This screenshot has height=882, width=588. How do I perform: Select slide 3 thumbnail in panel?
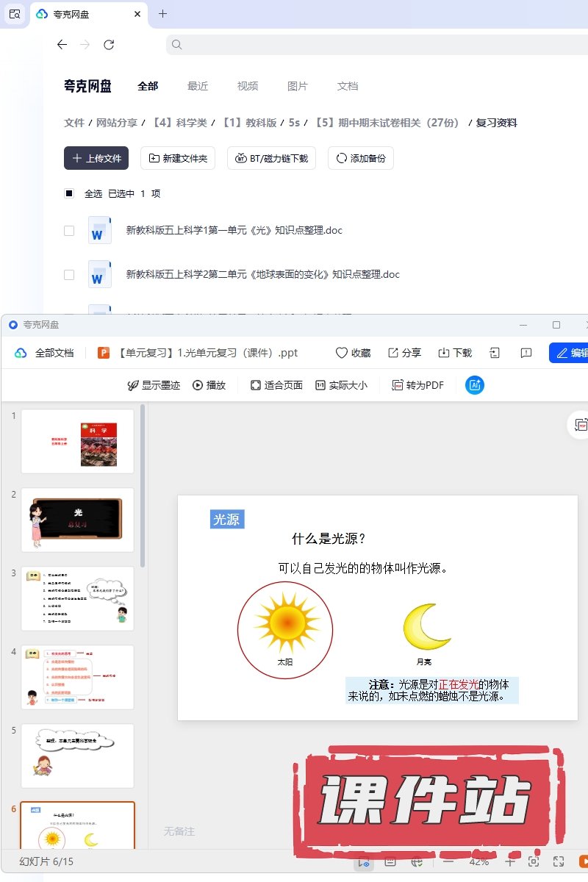(x=77, y=598)
